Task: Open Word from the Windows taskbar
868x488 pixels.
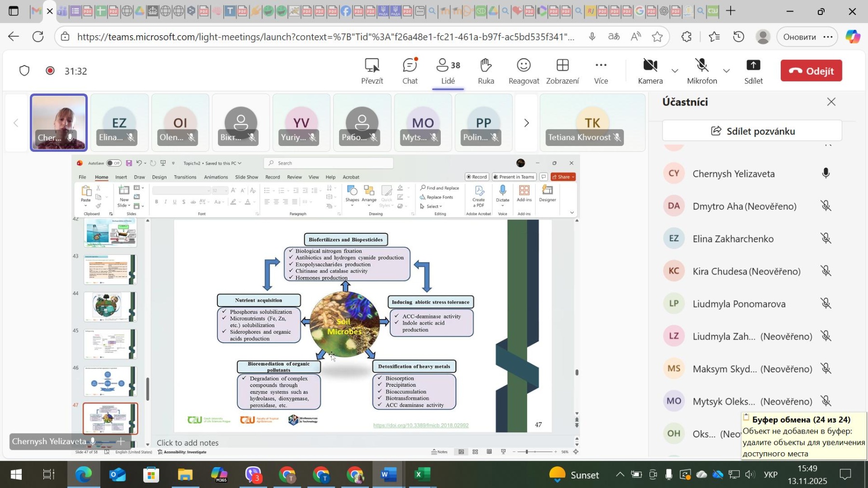Action: pos(388,475)
